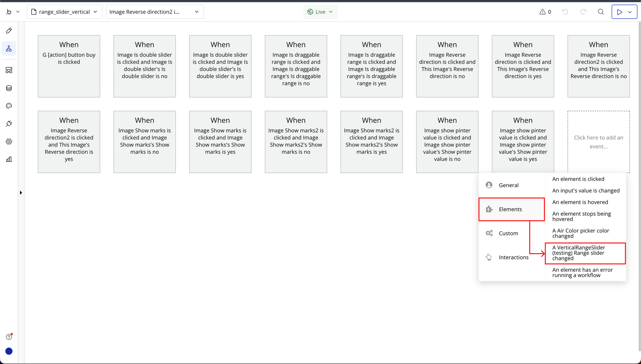Open the range_slider_vertical page dropdown
641x364 pixels.
[64, 12]
